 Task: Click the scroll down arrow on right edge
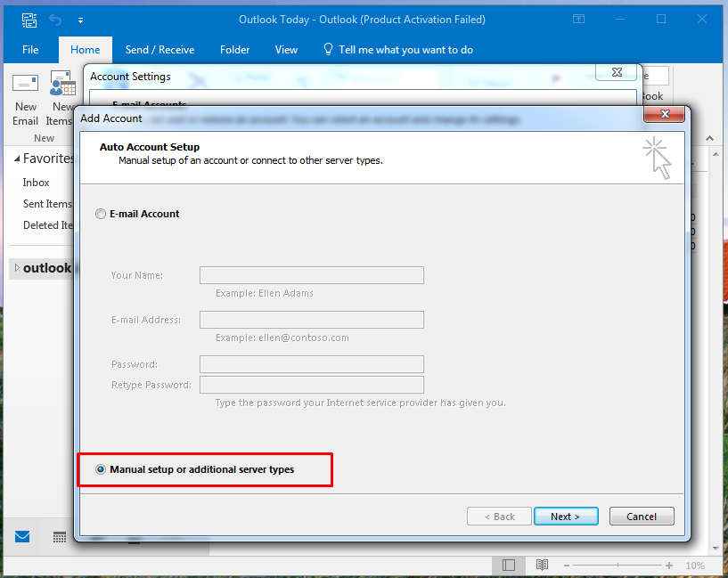tap(716, 549)
